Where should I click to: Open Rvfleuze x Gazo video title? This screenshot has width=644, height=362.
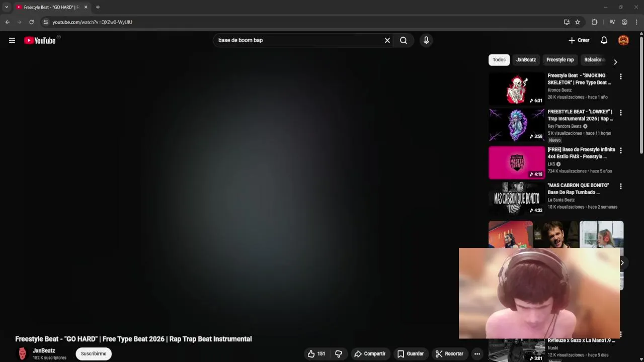[x=581, y=340]
